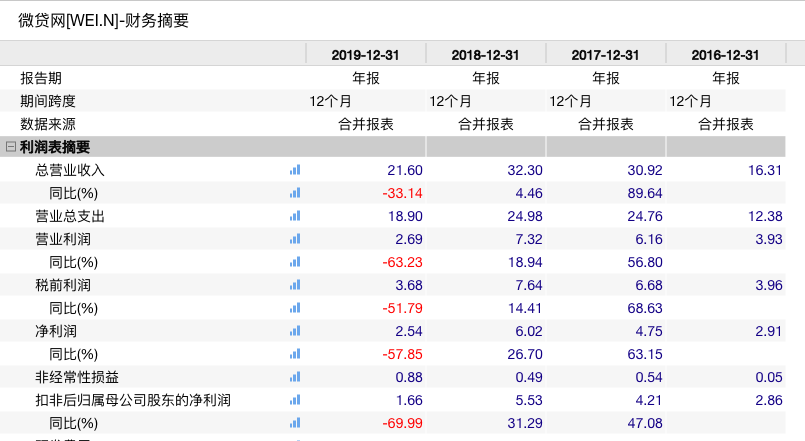The width and height of the screenshot is (805, 441).
Task: Click chart icon for 总营业收入 同比(%) row
Action: point(295,193)
